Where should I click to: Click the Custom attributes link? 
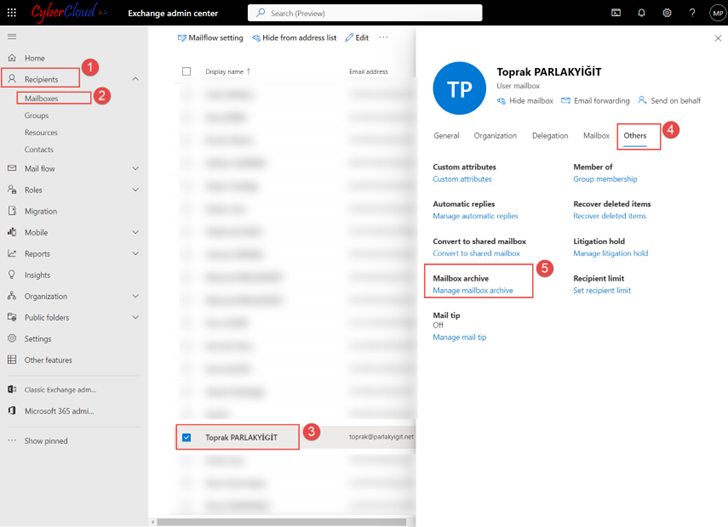click(462, 179)
